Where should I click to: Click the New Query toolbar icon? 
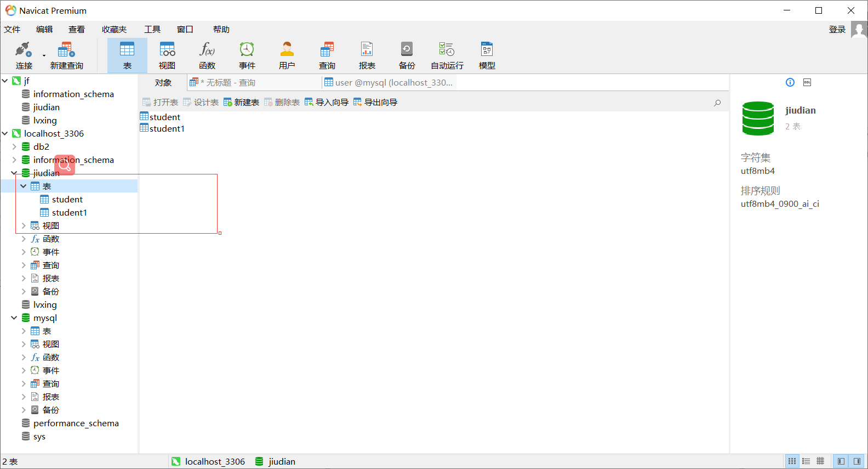tap(66, 55)
